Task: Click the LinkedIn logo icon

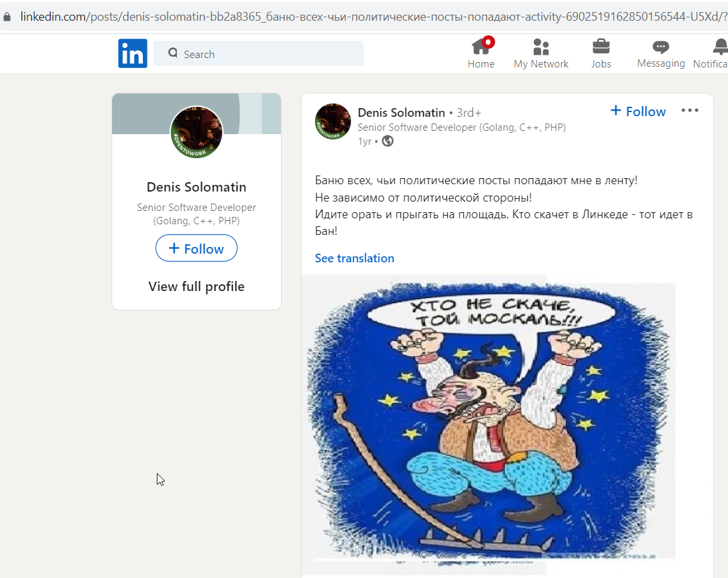Action: [x=133, y=53]
